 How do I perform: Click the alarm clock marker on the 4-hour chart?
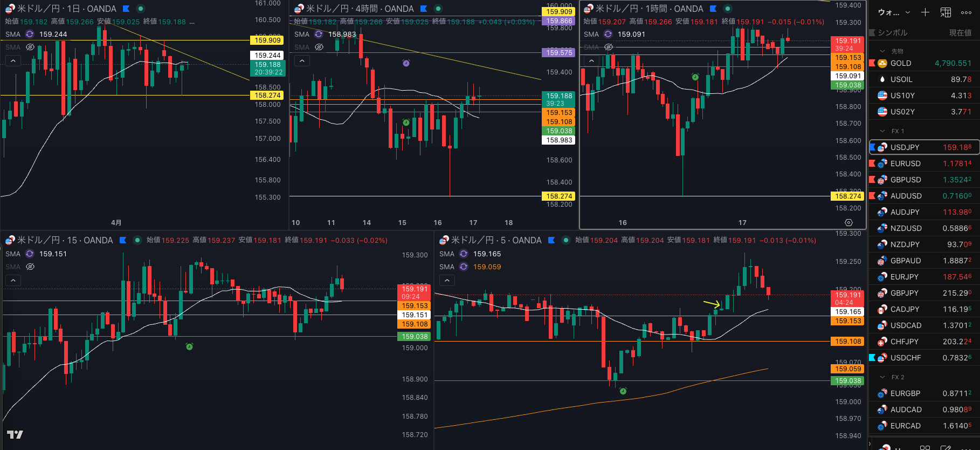(x=406, y=63)
